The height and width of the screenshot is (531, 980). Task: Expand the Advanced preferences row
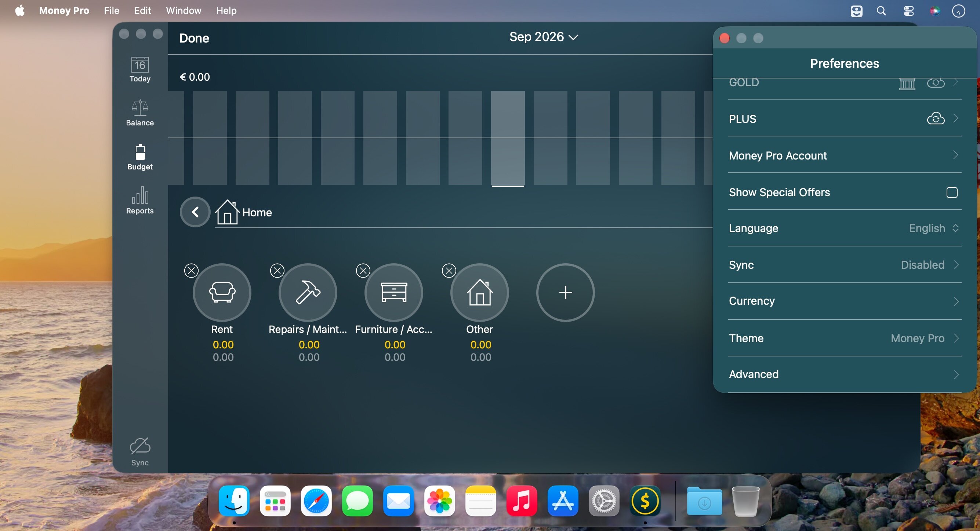845,374
